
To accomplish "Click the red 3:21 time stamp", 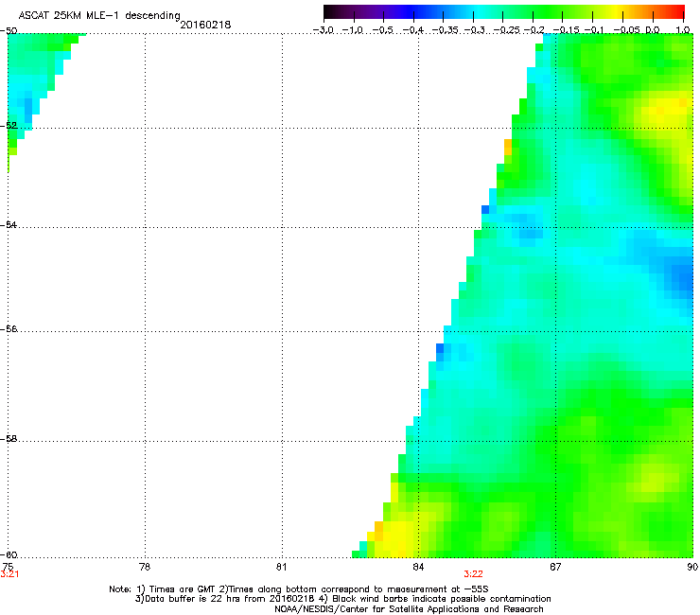I will 9,574.
